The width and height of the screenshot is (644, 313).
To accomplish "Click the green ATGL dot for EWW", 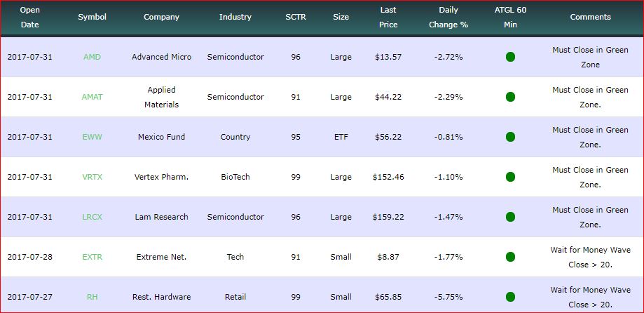I will coord(510,137).
